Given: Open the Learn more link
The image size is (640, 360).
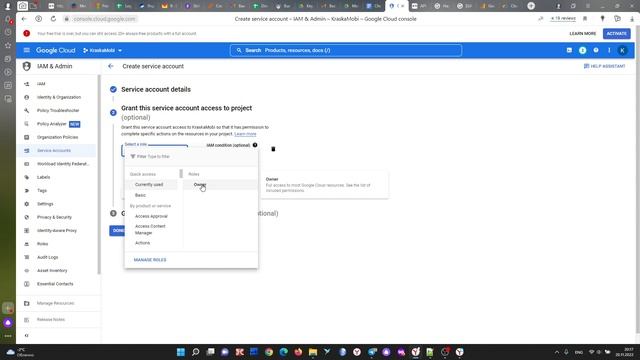Looking at the screenshot, I should pyautogui.click(x=245, y=134).
